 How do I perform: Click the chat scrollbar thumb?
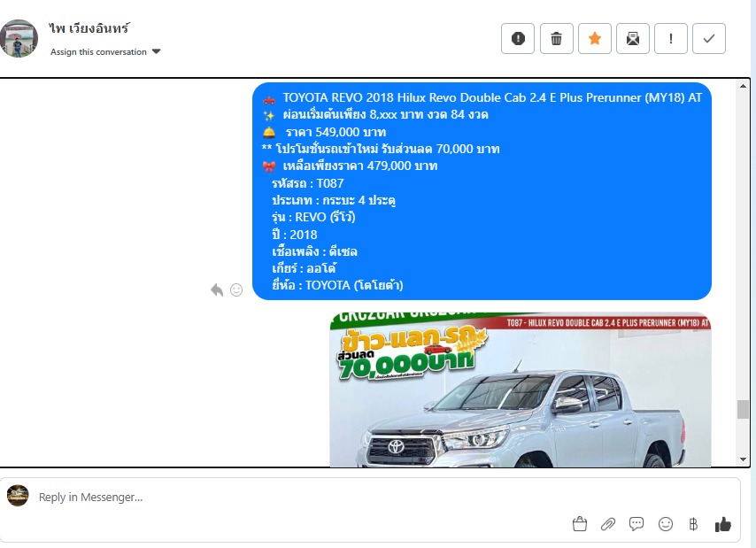tap(743, 409)
